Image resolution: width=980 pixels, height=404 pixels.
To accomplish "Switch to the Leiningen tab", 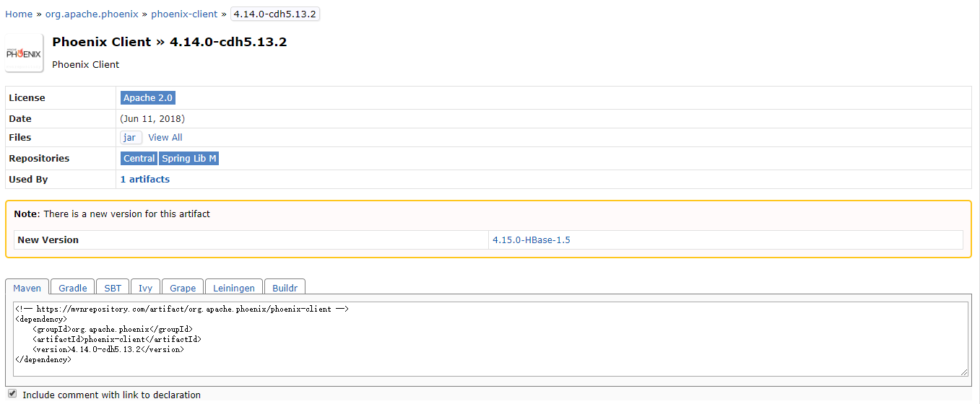I will tap(234, 287).
